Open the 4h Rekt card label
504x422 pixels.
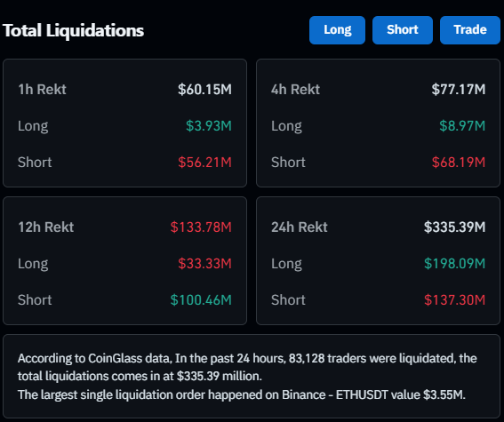295,89
